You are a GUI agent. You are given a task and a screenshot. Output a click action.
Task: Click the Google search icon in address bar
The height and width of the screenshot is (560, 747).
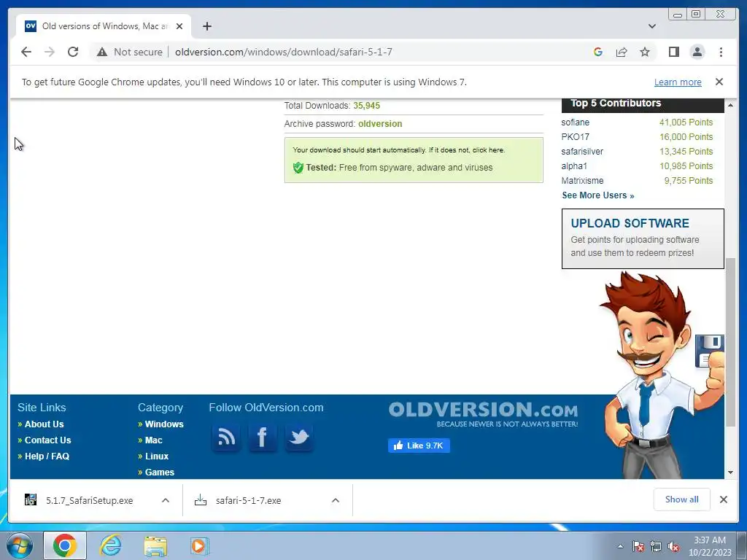pos(598,52)
